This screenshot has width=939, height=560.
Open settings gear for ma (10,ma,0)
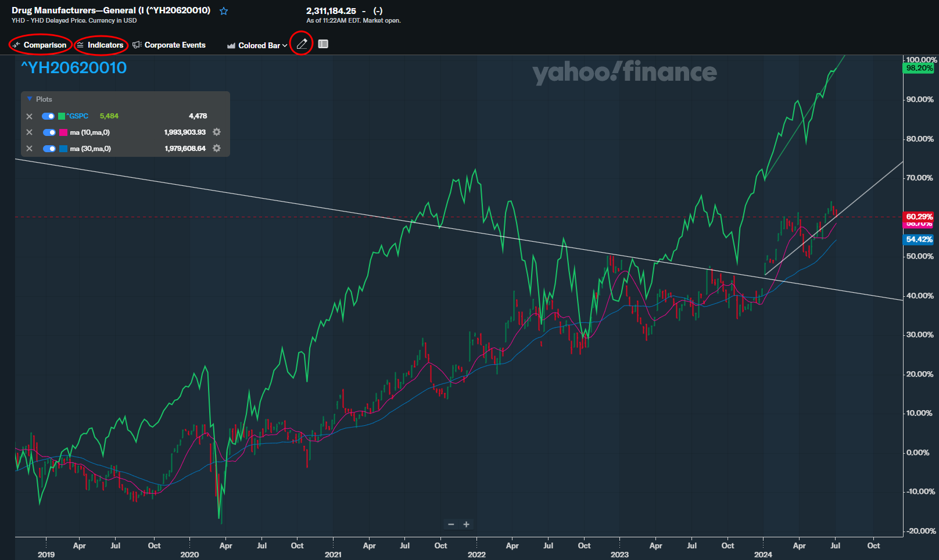pyautogui.click(x=217, y=132)
